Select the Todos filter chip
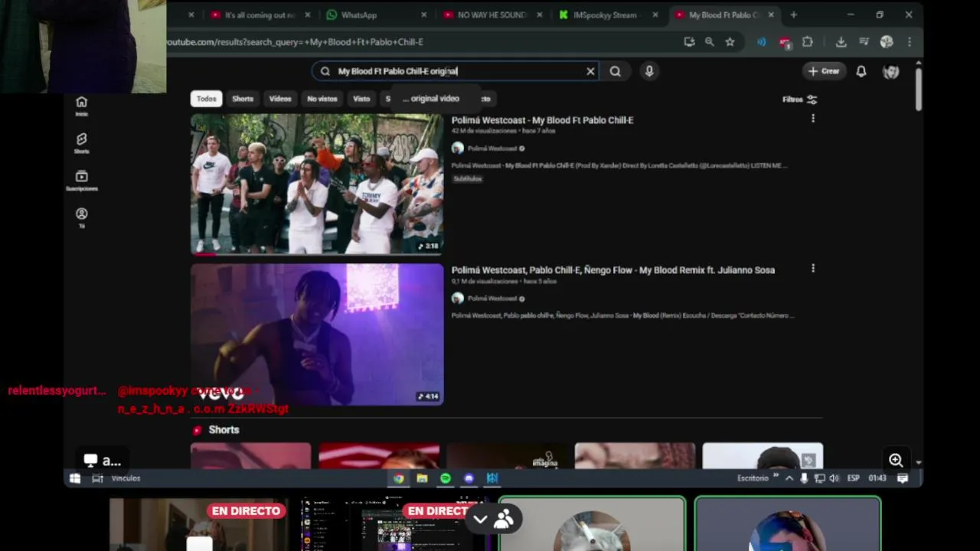The height and width of the screenshot is (551, 980). click(206, 99)
